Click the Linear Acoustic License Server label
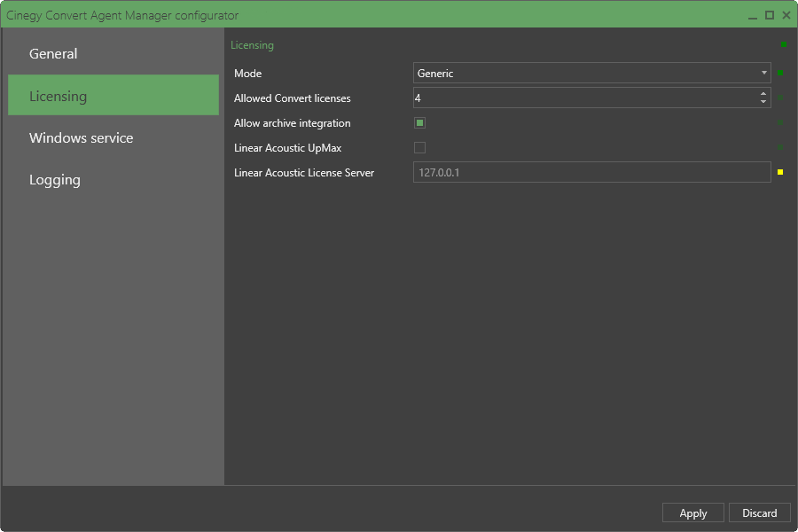The width and height of the screenshot is (798, 532). click(304, 173)
